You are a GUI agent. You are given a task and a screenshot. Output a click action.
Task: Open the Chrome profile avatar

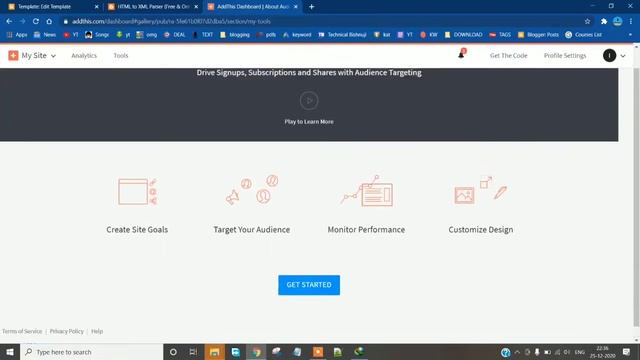click(617, 21)
